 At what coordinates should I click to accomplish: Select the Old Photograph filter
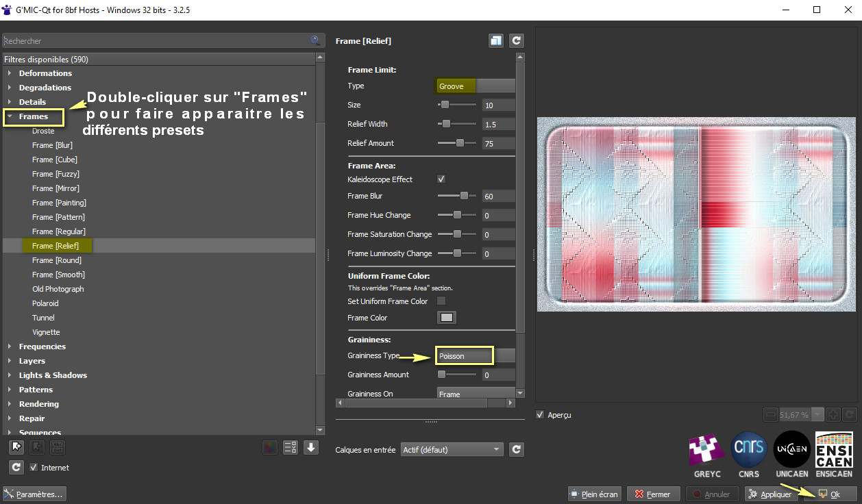coord(58,289)
